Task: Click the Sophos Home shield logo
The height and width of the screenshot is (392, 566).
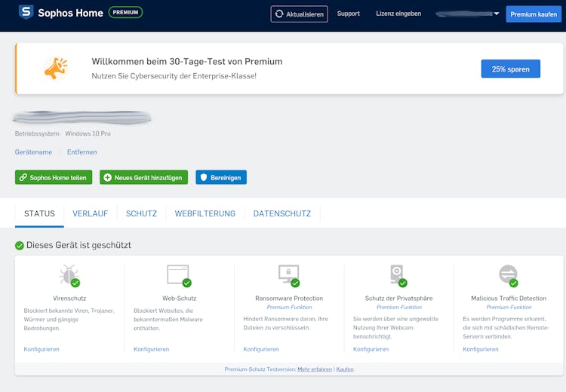Action: 26,13
